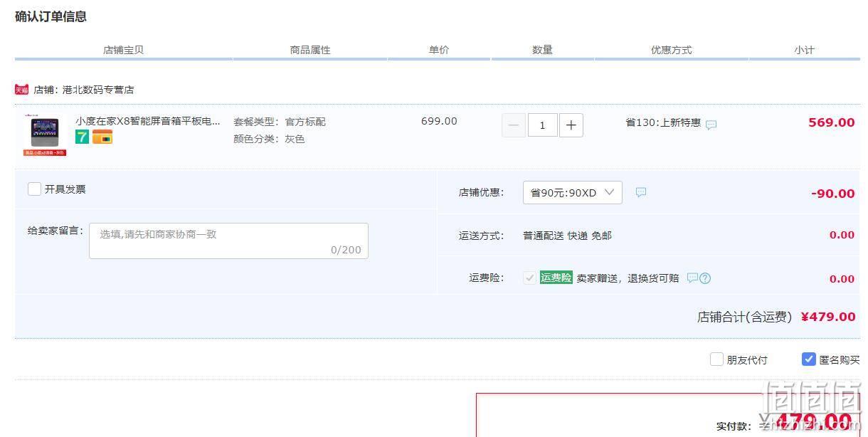Click the 店铺合计(含运费) label
This screenshot has width=868, height=437.
744,317
